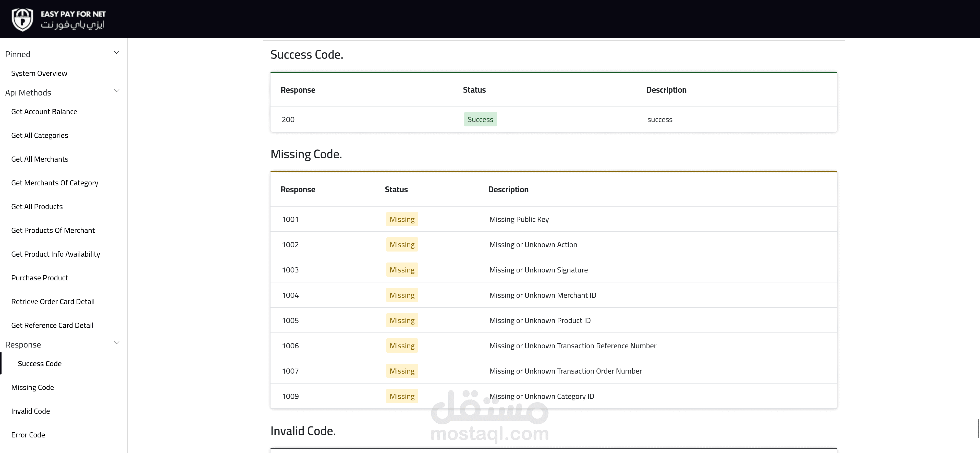Viewport: 980px width, 453px height.
Task: Navigate to Get All Products
Action: pyautogui.click(x=37, y=207)
